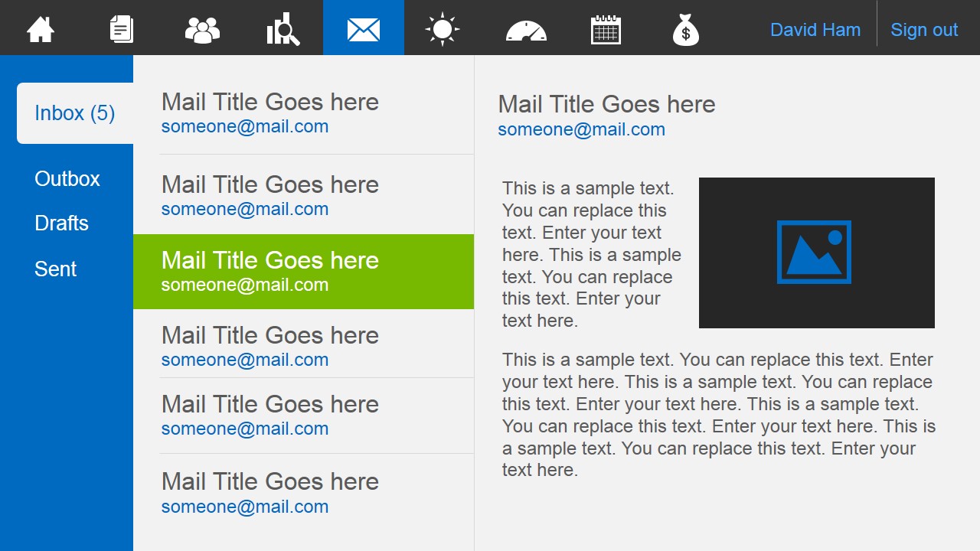
Task: Select the Mail envelope icon
Action: point(364,30)
